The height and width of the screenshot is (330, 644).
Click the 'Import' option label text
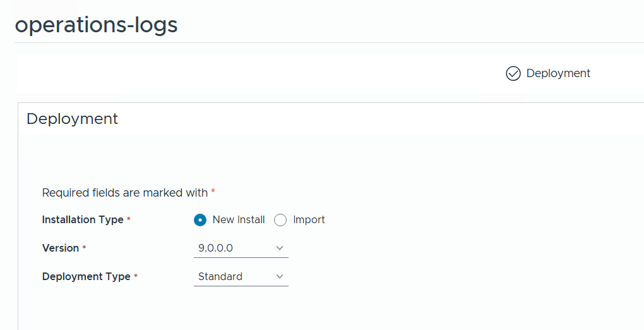click(x=309, y=220)
